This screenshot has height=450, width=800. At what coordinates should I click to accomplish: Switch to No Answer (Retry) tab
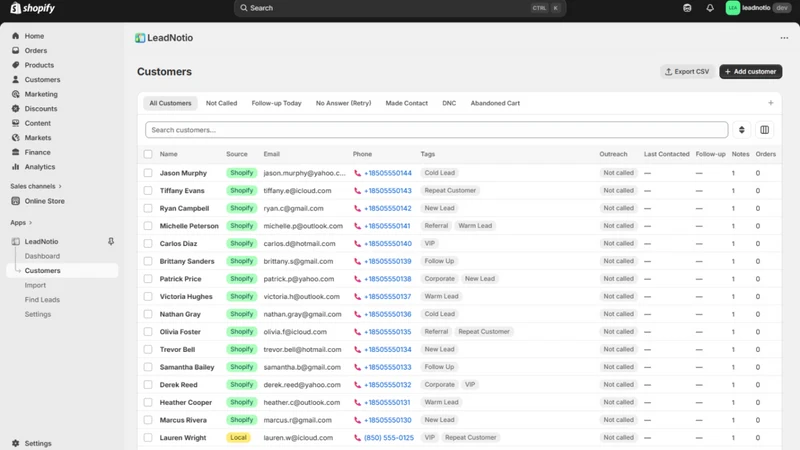coord(343,103)
